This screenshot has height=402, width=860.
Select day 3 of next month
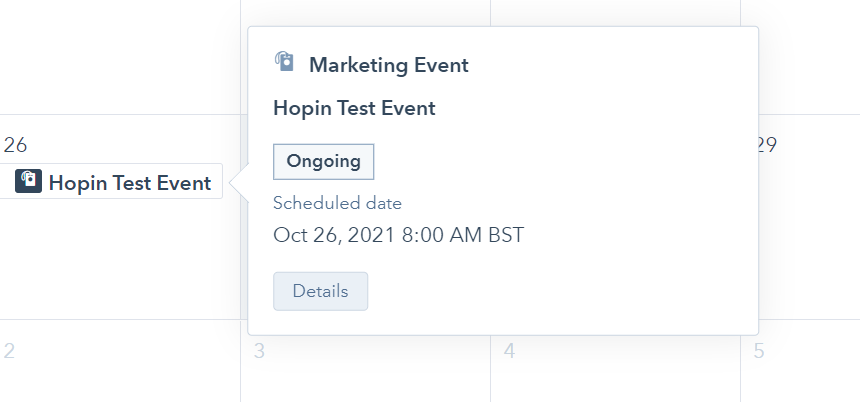click(x=259, y=351)
